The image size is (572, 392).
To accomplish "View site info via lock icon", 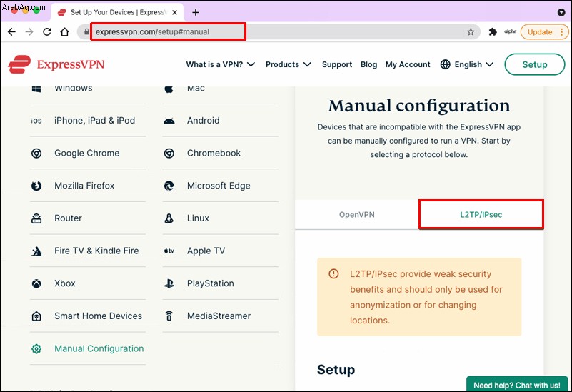I will pyautogui.click(x=86, y=31).
